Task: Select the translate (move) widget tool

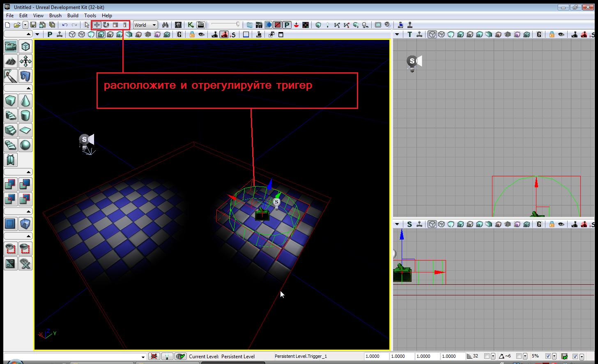Action: [x=97, y=25]
